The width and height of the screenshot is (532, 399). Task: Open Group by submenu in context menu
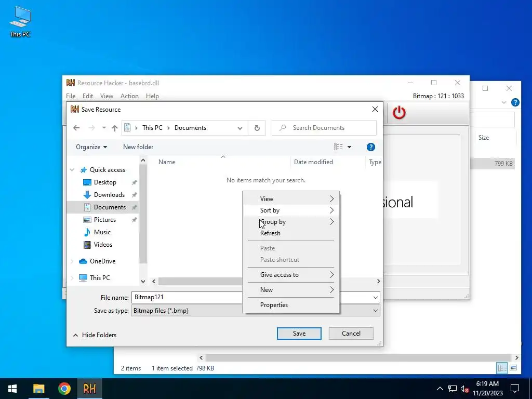click(x=291, y=222)
